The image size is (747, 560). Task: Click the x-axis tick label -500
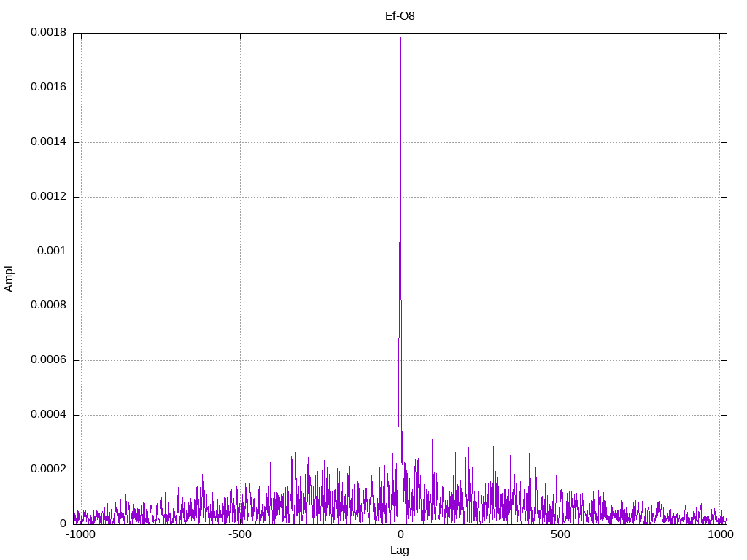(x=240, y=534)
